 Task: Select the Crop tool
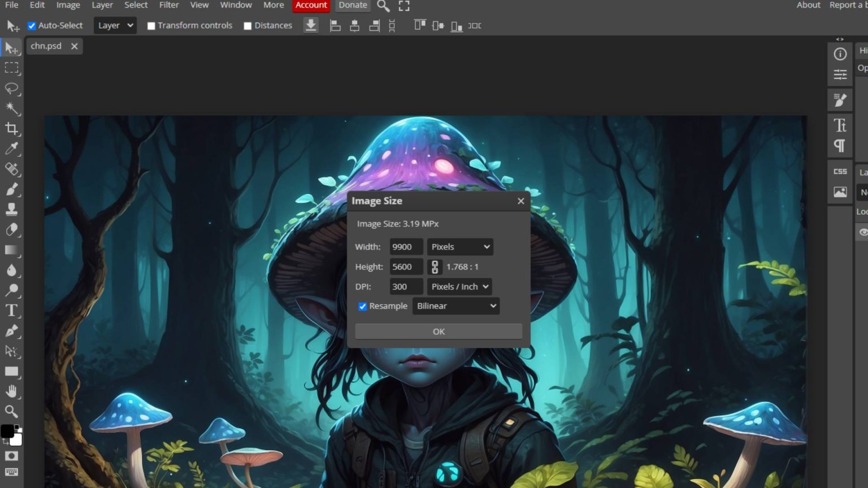11,129
